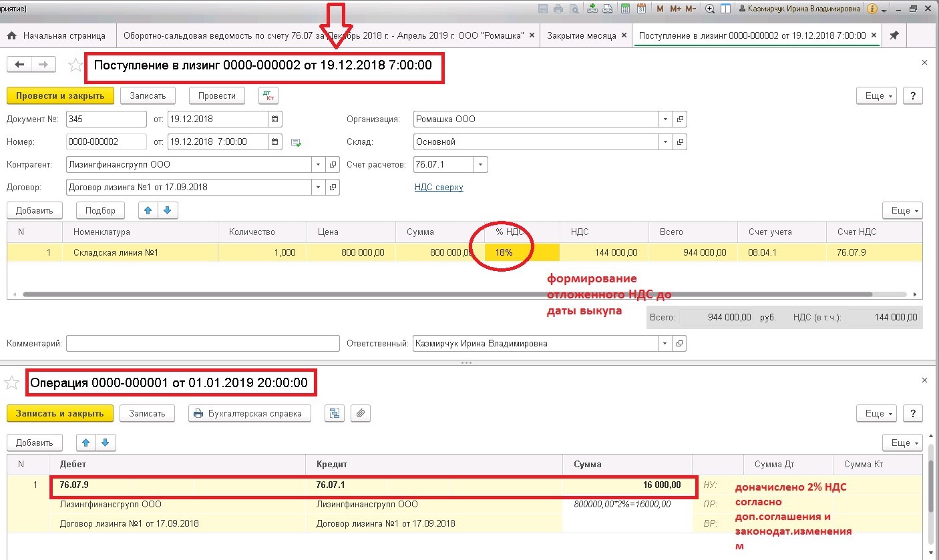Click the back navigation arrow
The width and height of the screenshot is (939, 560).
point(19,64)
